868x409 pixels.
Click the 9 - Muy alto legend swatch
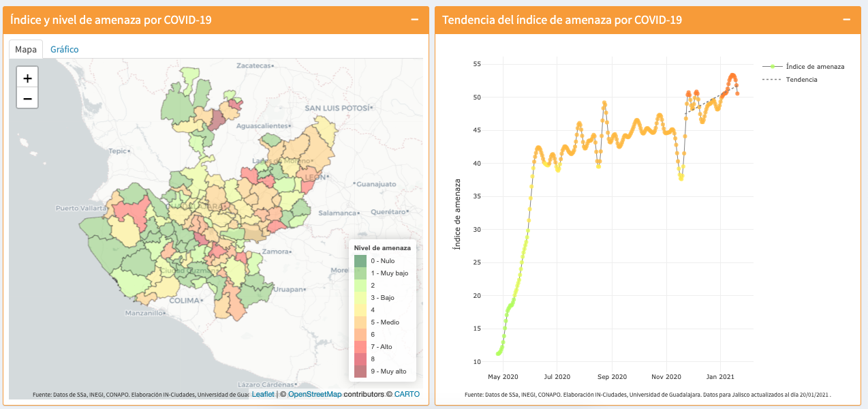pos(360,372)
